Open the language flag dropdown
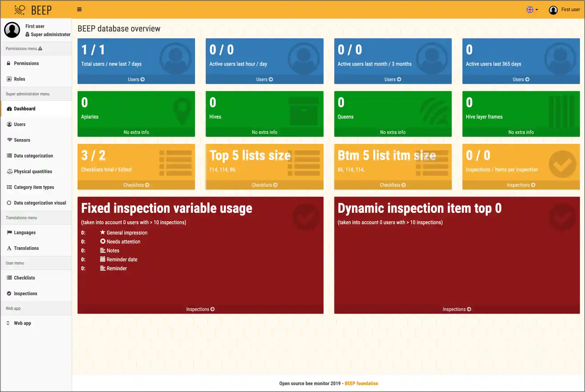Screen dimensions: 585x392 (532, 10)
